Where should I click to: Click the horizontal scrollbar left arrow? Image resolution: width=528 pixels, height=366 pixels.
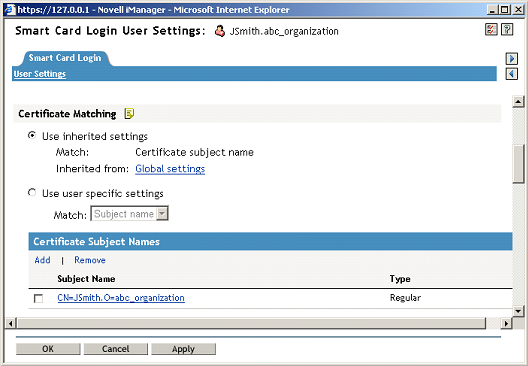click(10, 324)
